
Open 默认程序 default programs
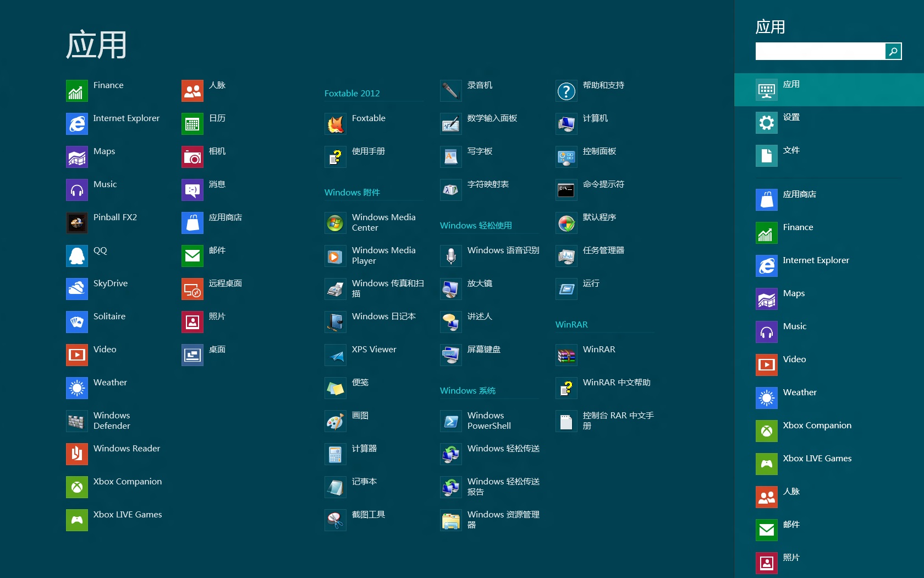click(x=586, y=223)
